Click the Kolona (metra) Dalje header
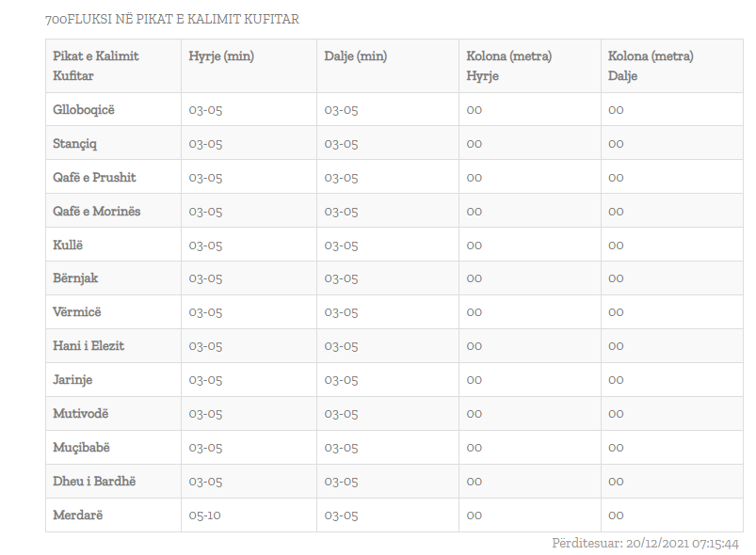Screen dimensions: 756x555 [651, 66]
